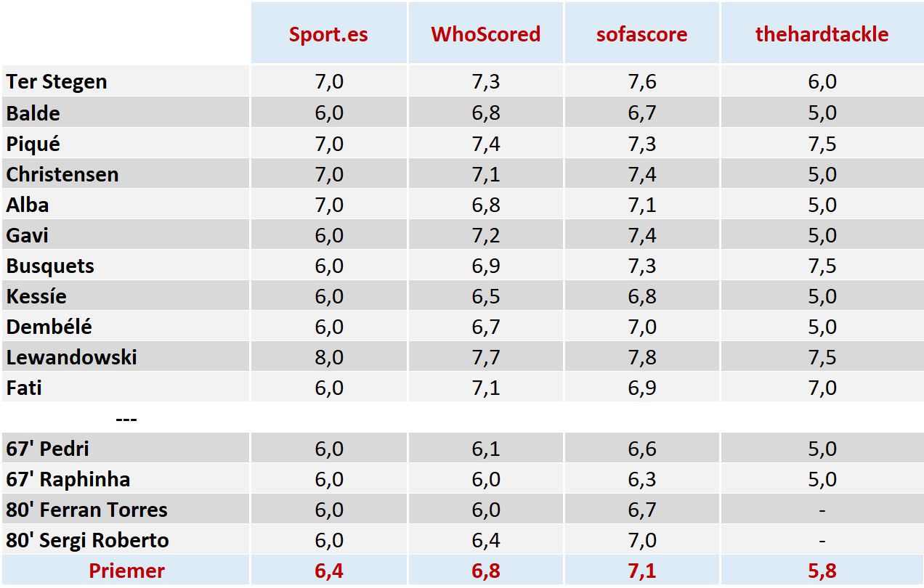Click Lewandowski's Sport.es rating of 8,0
Screen dimensions: 924x588
point(328,357)
